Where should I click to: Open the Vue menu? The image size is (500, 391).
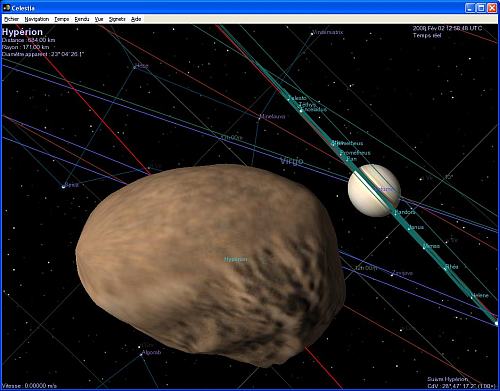point(99,19)
